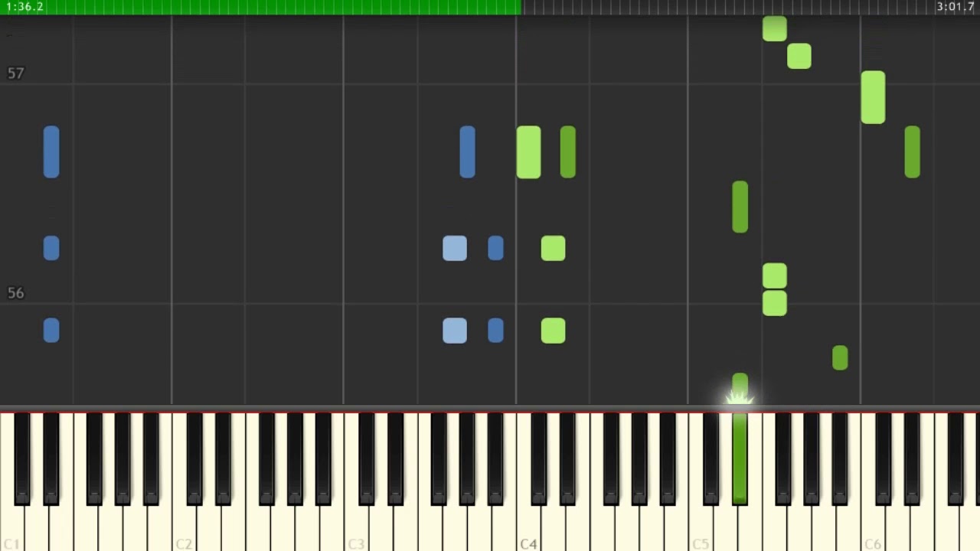
Task: Click the upper light-blue square note
Action: click(x=455, y=248)
